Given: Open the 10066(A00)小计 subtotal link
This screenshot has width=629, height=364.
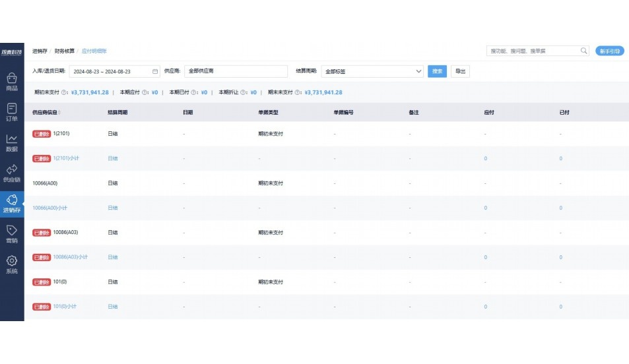Looking at the screenshot, I should point(50,208).
